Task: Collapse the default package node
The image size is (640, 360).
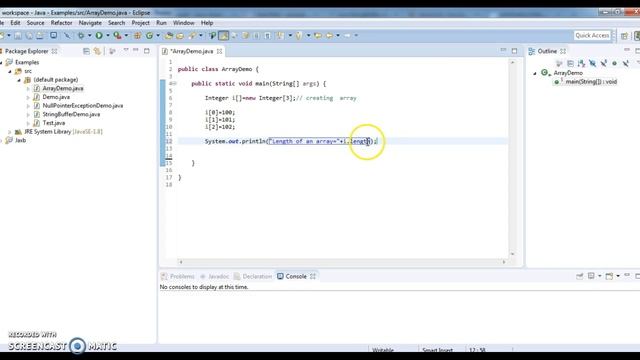Action: coord(19,80)
